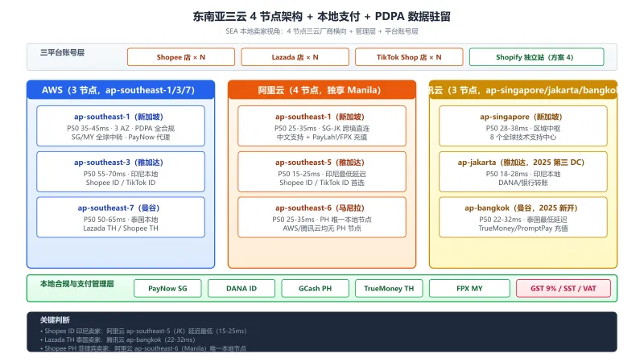
Task: Click the TikTok Shop 店 × N box
Action: point(409,57)
